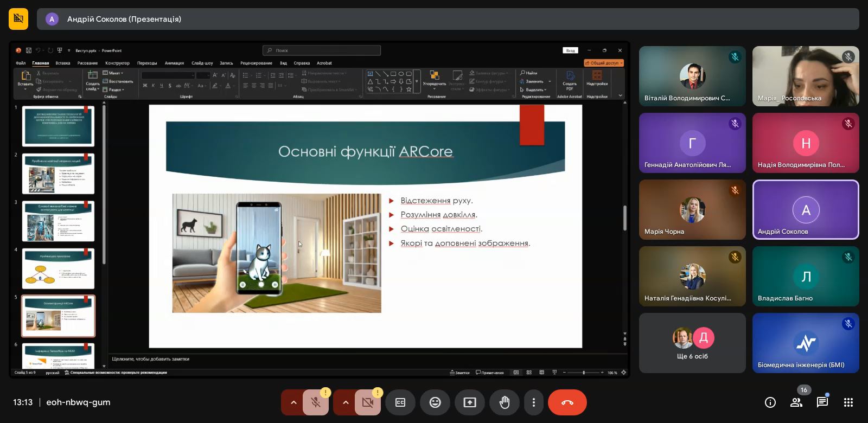Screen dimensions: 868x423
Task: Turn on the camera in Meet
Action: pos(368,402)
